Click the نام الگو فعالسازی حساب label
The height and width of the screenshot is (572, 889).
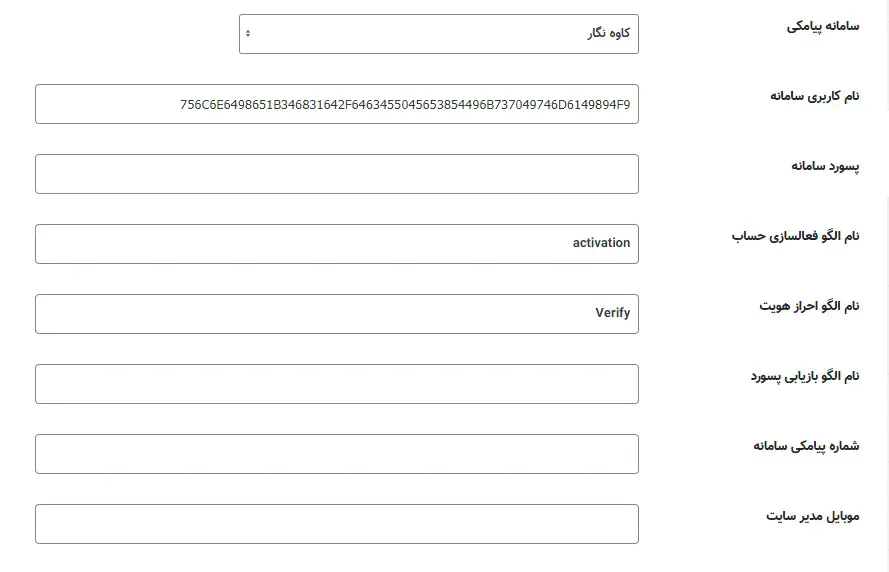click(x=795, y=236)
